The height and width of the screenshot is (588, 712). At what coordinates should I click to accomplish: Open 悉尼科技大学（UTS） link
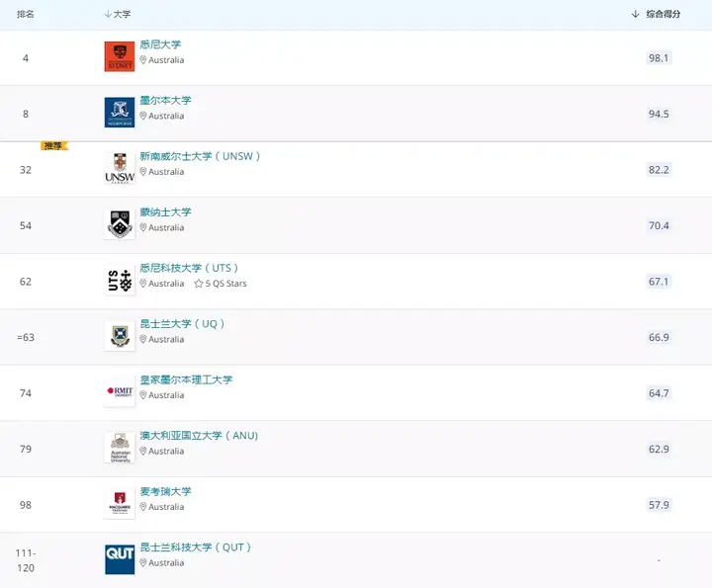tap(189, 268)
